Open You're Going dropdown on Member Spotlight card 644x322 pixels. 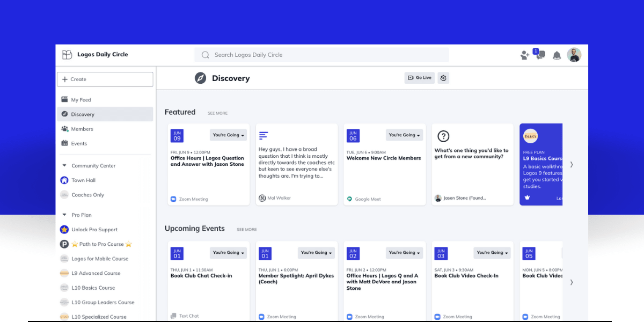click(316, 253)
